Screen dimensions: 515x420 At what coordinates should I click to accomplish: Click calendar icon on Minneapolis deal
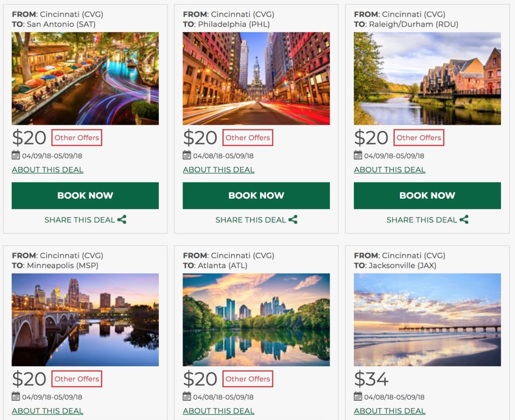pyautogui.click(x=16, y=396)
